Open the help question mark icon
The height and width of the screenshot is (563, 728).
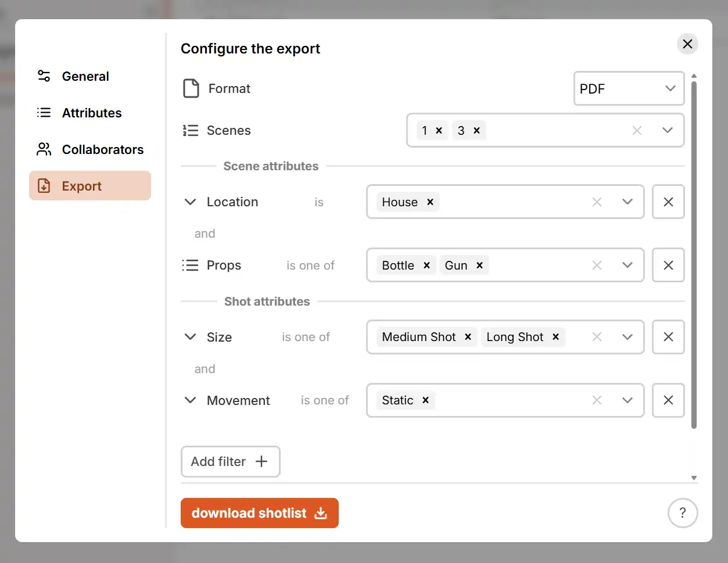tap(683, 513)
